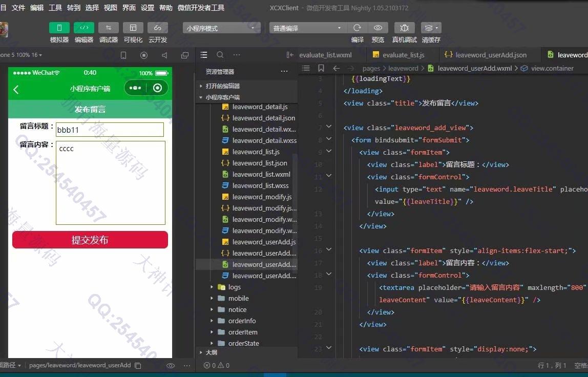Open the 文件 menu
588x377 pixels.
[x=18, y=8]
